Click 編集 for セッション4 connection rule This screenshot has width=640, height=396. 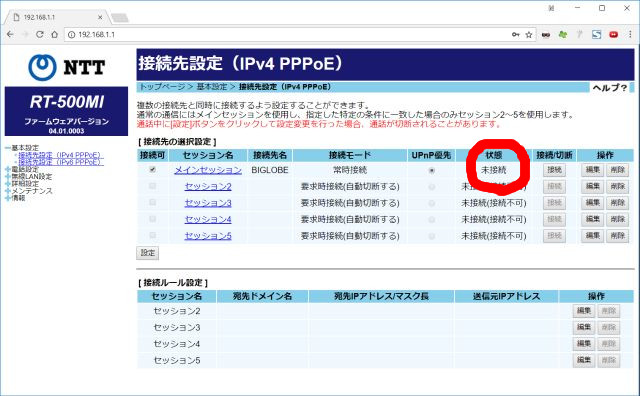point(584,344)
